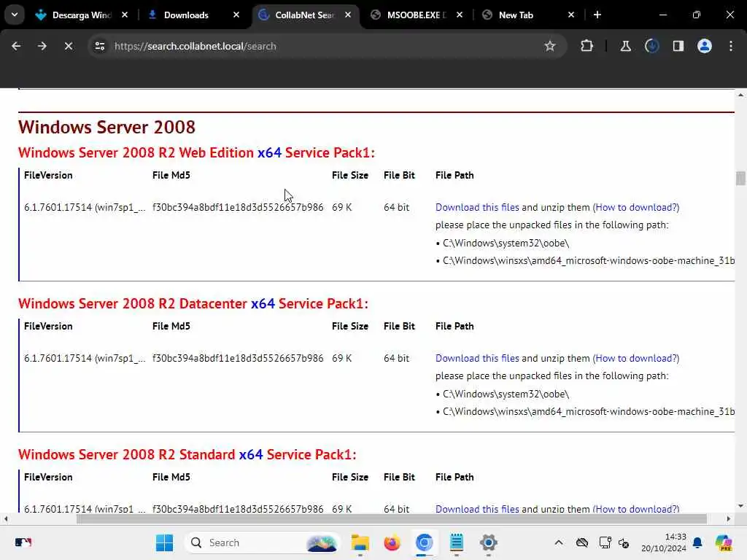The height and width of the screenshot is (560, 747).
Task: Download this files link for Datacenter
Action: coord(477,358)
